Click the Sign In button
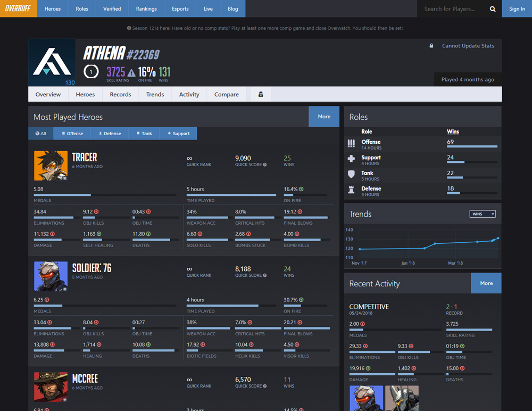This screenshot has height=411, width=532. [517, 9]
